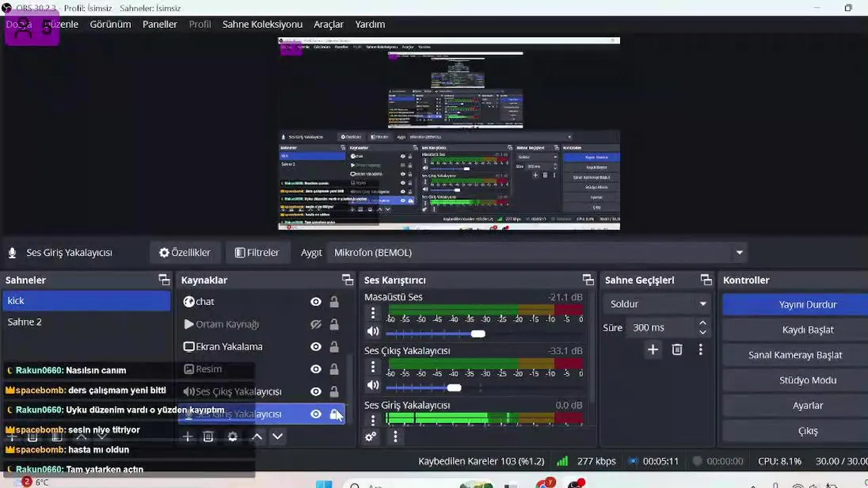Lock the Ekran Yakalama source
The image size is (868, 488).
click(334, 346)
